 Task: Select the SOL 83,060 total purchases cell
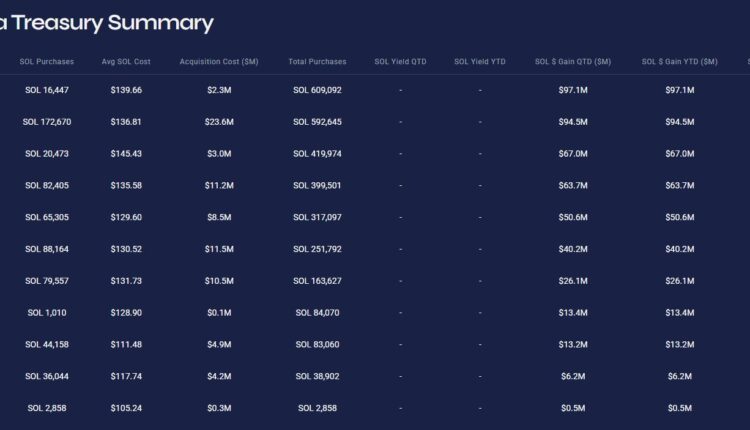pyautogui.click(x=317, y=345)
